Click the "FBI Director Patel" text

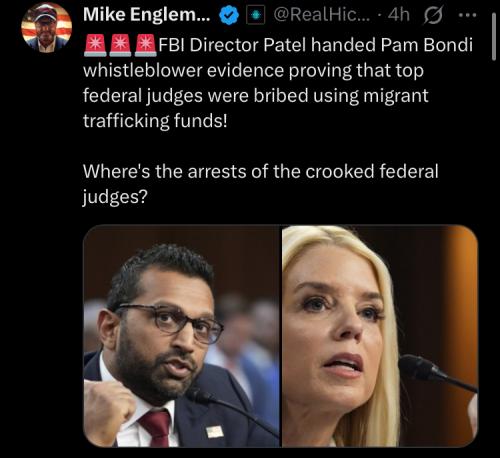pyautogui.click(x=232, y=45)
